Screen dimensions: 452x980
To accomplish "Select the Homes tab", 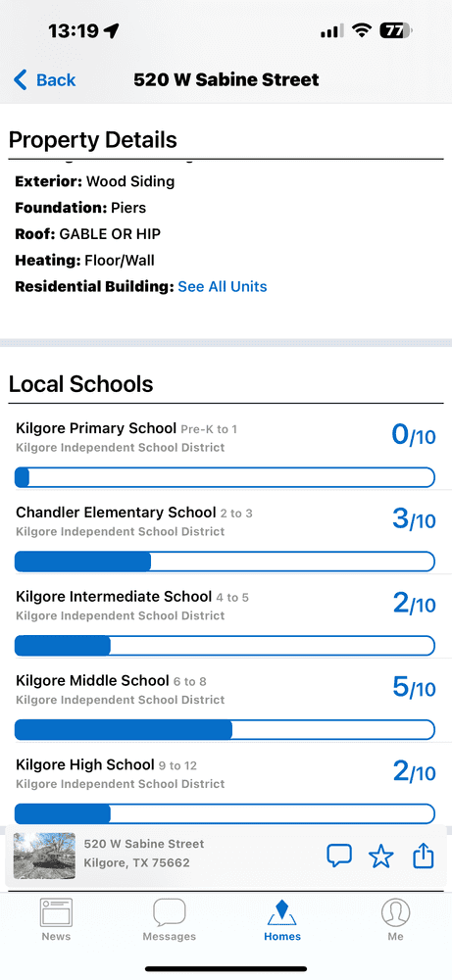I will click(282, 920).
